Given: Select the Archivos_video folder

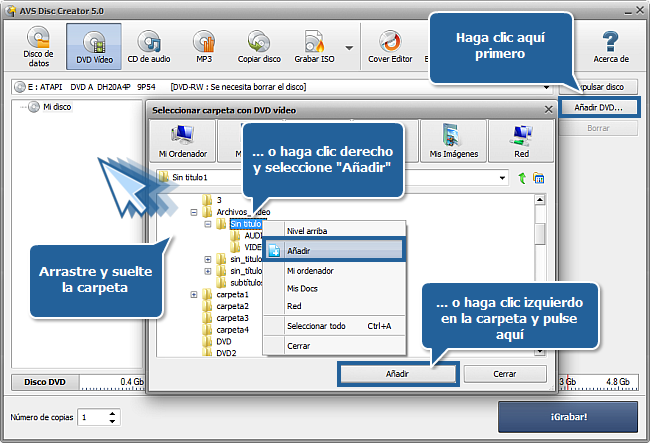Looking at the screenshot, I should pyautogui.click(x=243, y=212).
